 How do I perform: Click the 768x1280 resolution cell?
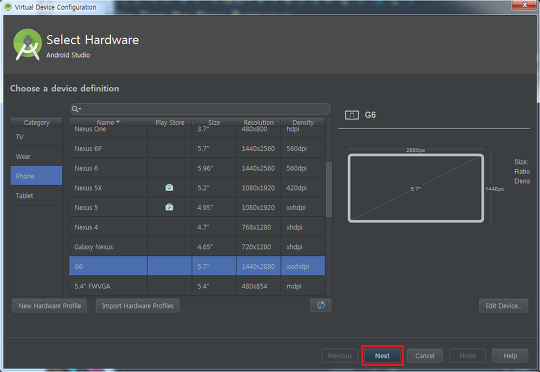tap(259, 227)
